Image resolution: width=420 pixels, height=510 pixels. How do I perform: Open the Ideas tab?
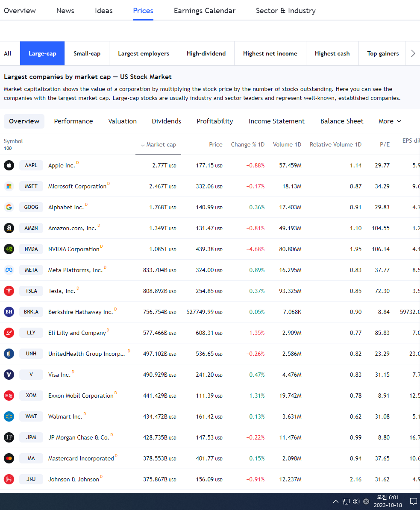103,10
